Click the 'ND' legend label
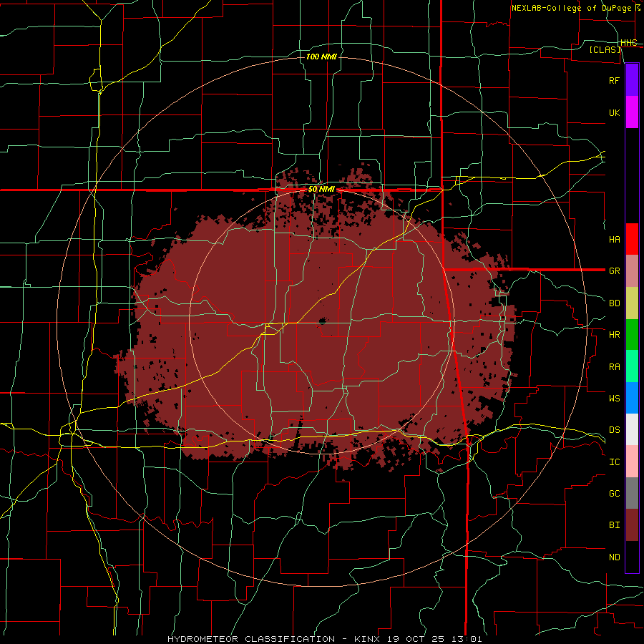Image resolution: width=644 pixels, height=644 pixels. click(x=614, y=557)
